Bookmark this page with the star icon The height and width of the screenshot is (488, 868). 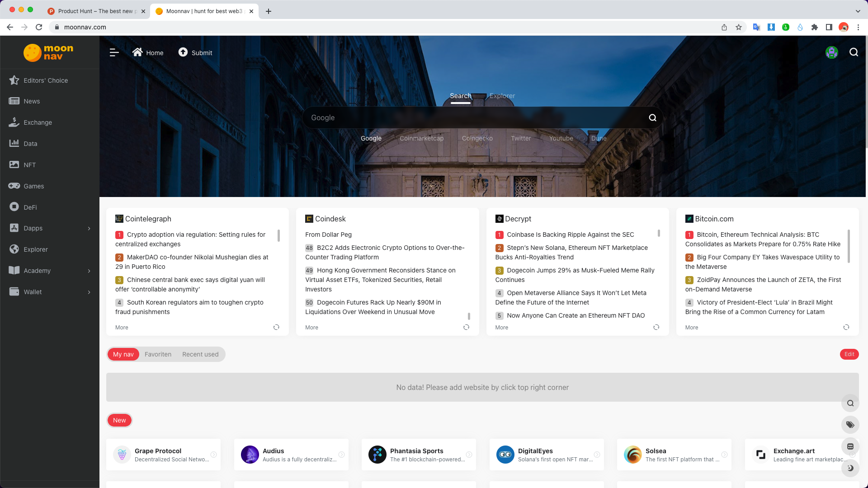(739, 27)
